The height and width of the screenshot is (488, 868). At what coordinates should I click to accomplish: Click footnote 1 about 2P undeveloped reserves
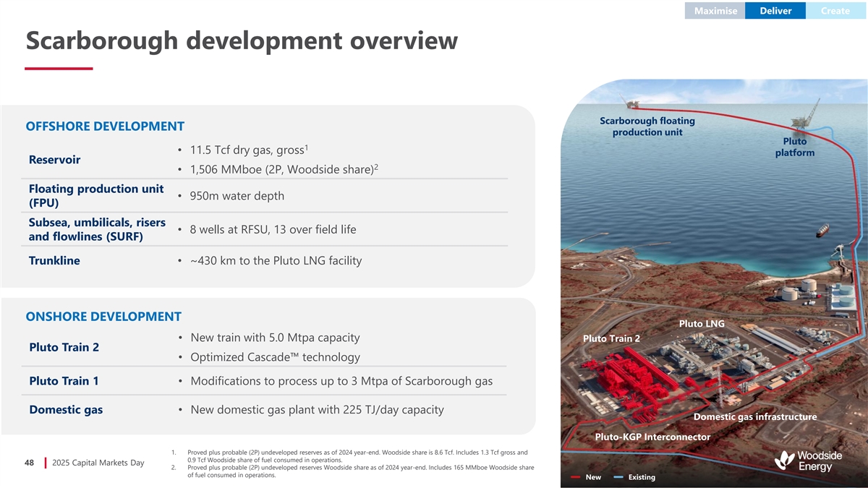(x=357, y=455)
